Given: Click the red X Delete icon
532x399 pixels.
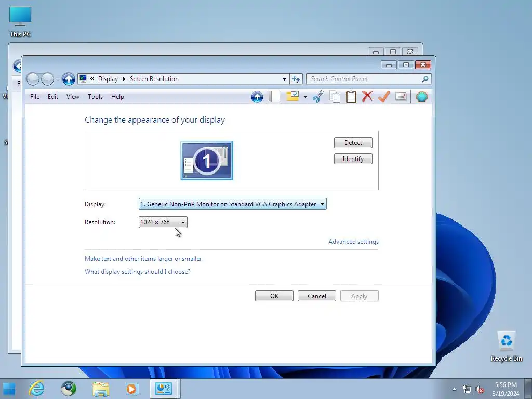Looking at the screenshot, I should click(x=367, y=97).
